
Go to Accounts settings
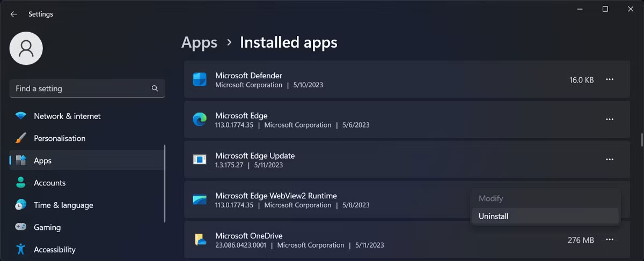[x=87, y=183]
